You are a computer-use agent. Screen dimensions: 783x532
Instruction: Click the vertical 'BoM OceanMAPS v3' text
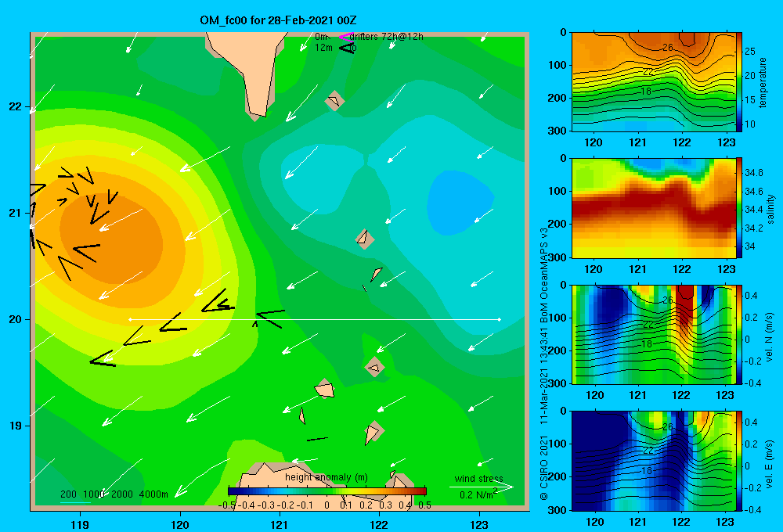pos(544,276)
